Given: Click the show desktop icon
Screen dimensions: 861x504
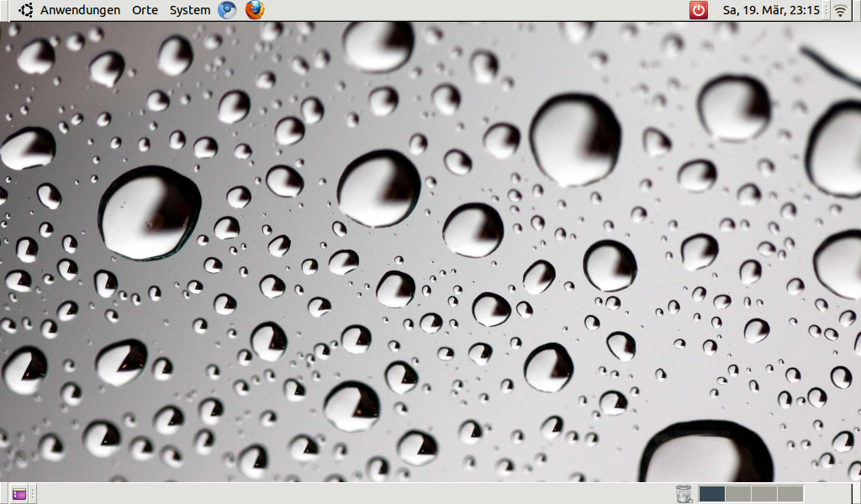Looking at the screenshot, I should click(x=18, y=494).
